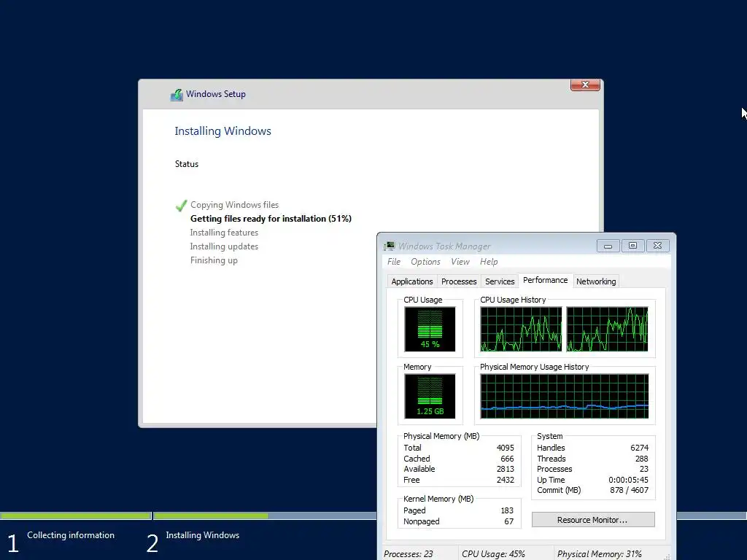Screen dimensions: 747x560
Task: Click the Cached memory value 666
Action: (x=507, y=459)
